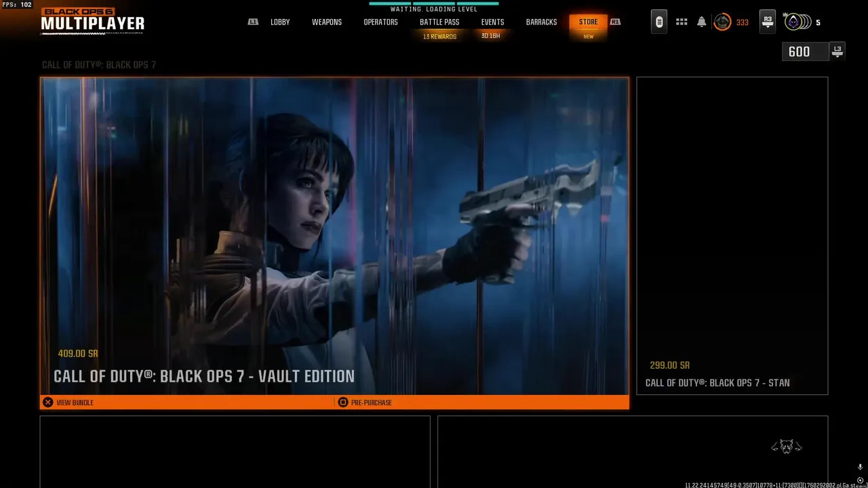Click the L3 COD Points button icon
This screenshot has height=488, width=868.
point(837,52)
